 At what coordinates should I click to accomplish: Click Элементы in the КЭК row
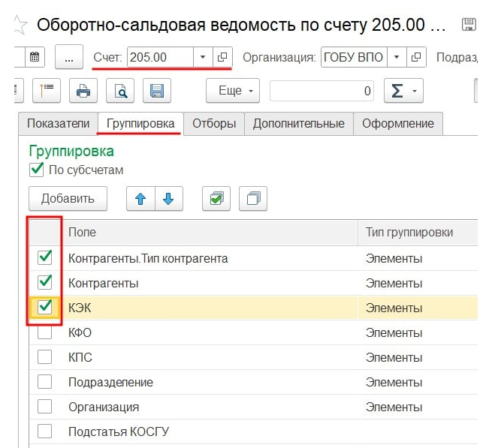[394, 308]
